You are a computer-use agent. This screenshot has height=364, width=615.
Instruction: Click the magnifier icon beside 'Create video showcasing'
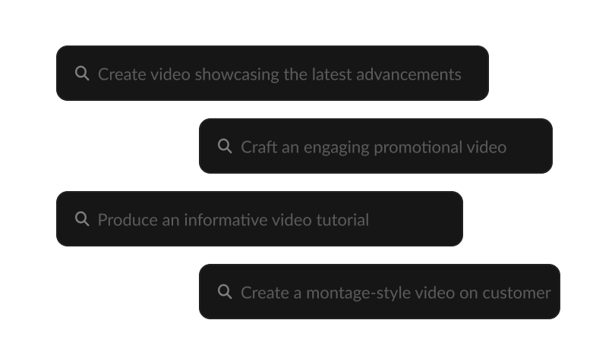82,74
